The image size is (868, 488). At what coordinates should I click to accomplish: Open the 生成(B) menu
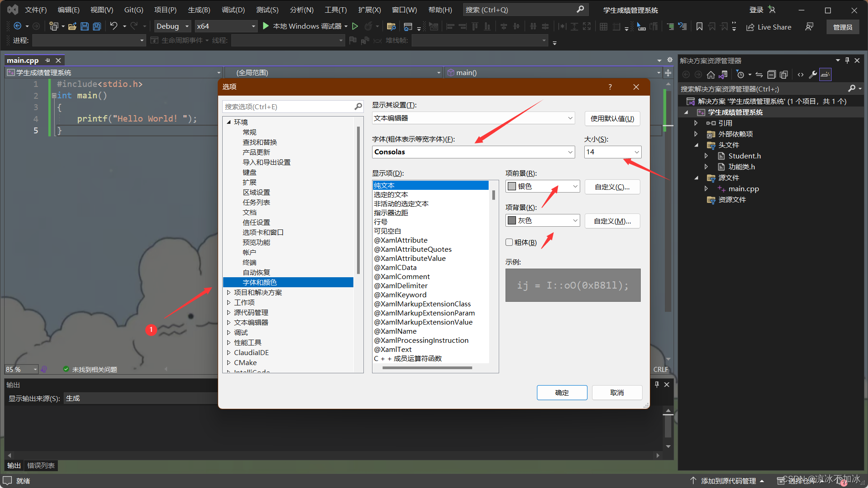pos(199,10)
